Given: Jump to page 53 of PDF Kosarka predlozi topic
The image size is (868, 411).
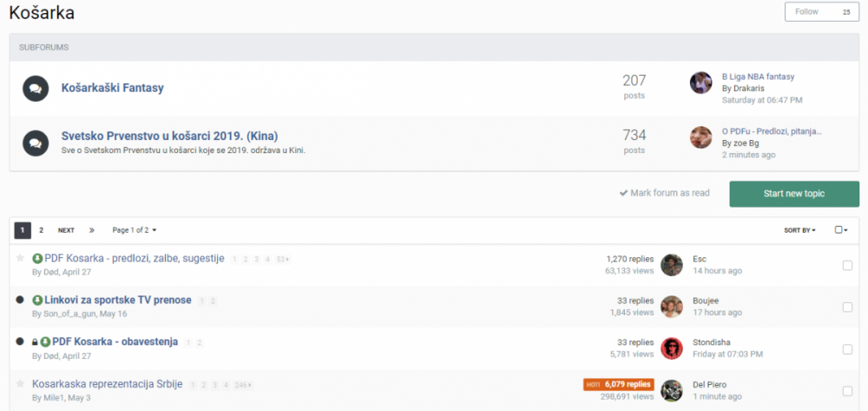Looking at the screenshot, I should click(x=281, y=259).
